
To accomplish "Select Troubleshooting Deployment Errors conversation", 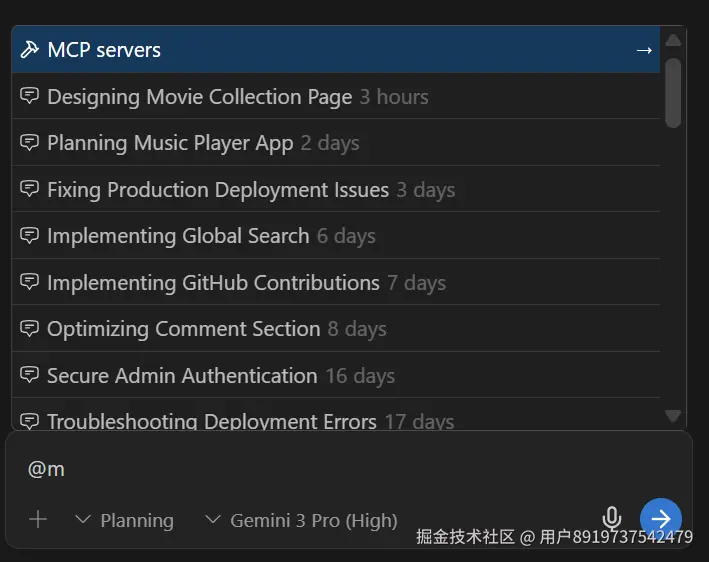I will [212, 421].
